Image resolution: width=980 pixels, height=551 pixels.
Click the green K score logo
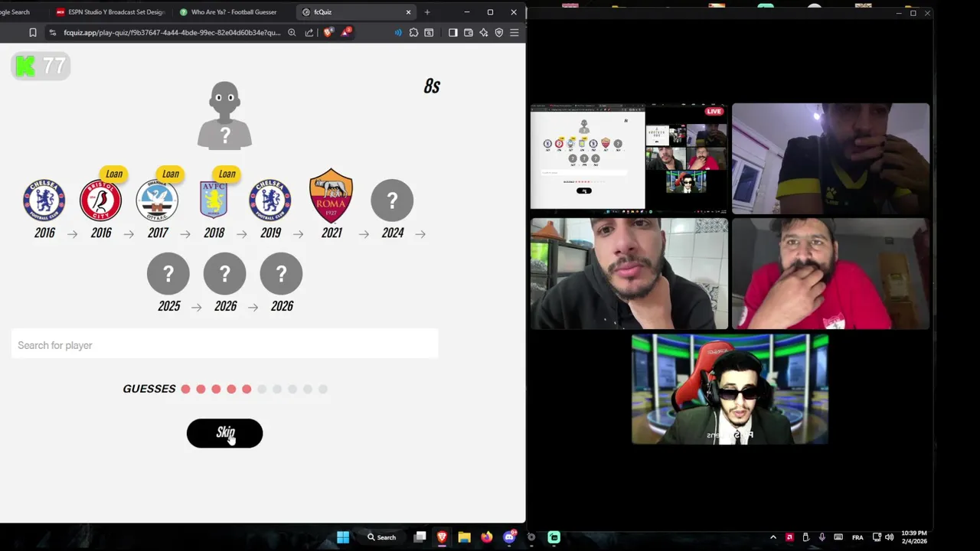click(x=25, y=66)
